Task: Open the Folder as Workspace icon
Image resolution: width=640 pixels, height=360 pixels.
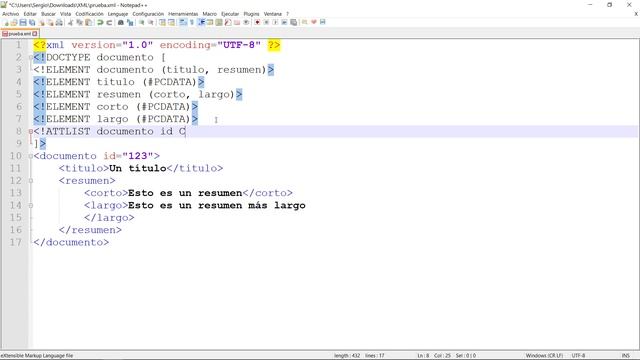Action: tap(237, 22)
